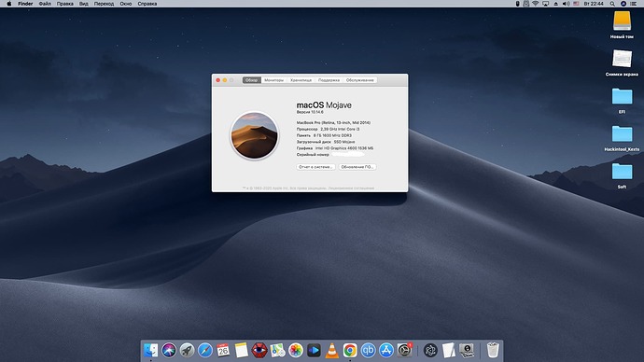This screenshot has width=644, height=362.
Task: Open Calendar app showing 26
Action: tap(223, 350)
